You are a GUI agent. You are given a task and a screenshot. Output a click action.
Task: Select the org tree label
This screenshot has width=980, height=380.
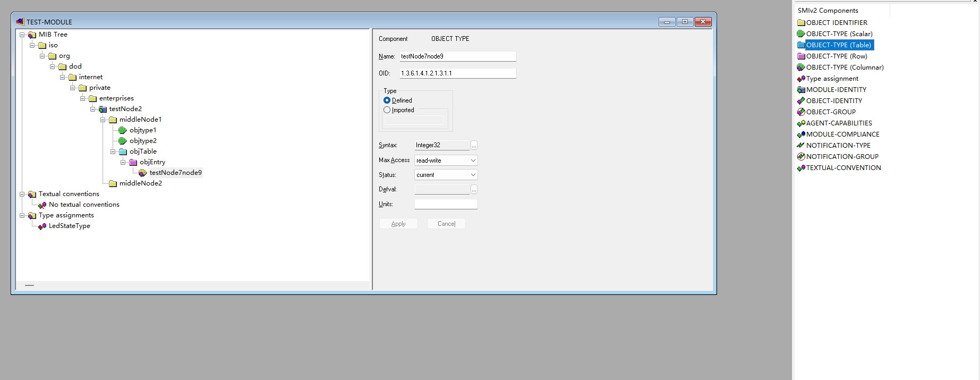[64, 56]
